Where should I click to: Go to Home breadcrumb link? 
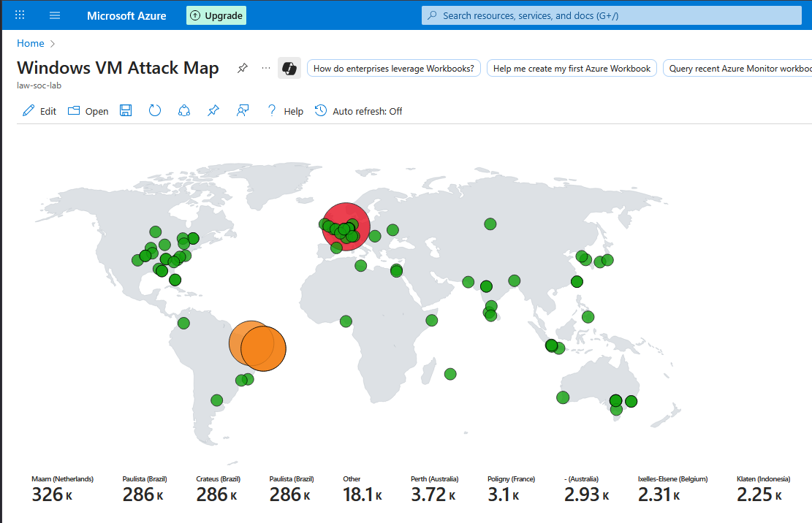[31, 43]
